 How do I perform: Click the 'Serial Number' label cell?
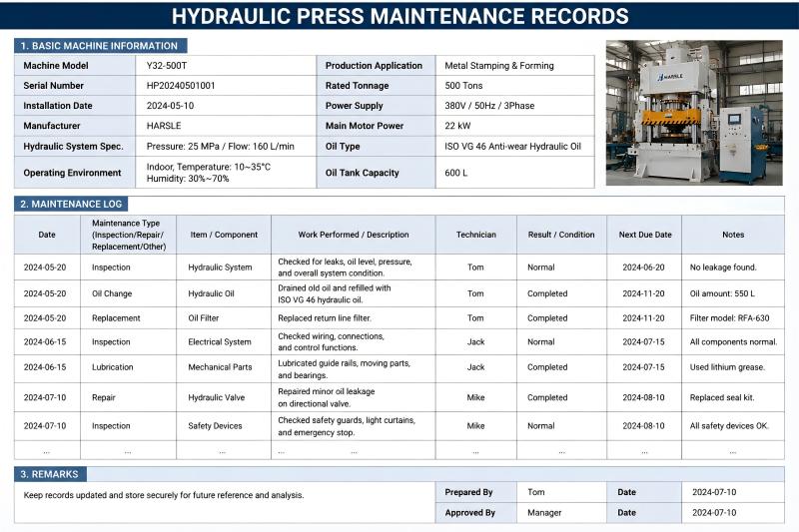(x=75, y=86)
